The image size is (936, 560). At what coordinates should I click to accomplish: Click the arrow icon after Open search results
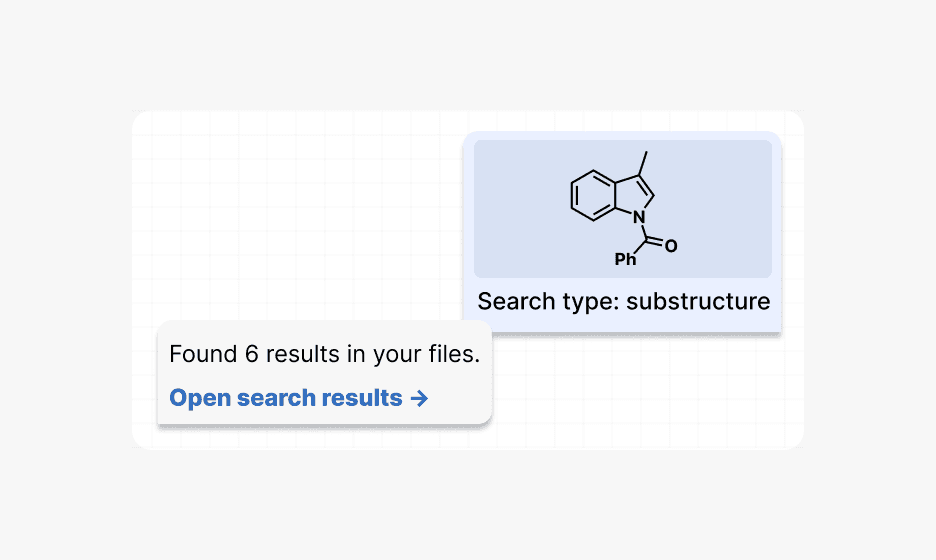coord(420,398)
